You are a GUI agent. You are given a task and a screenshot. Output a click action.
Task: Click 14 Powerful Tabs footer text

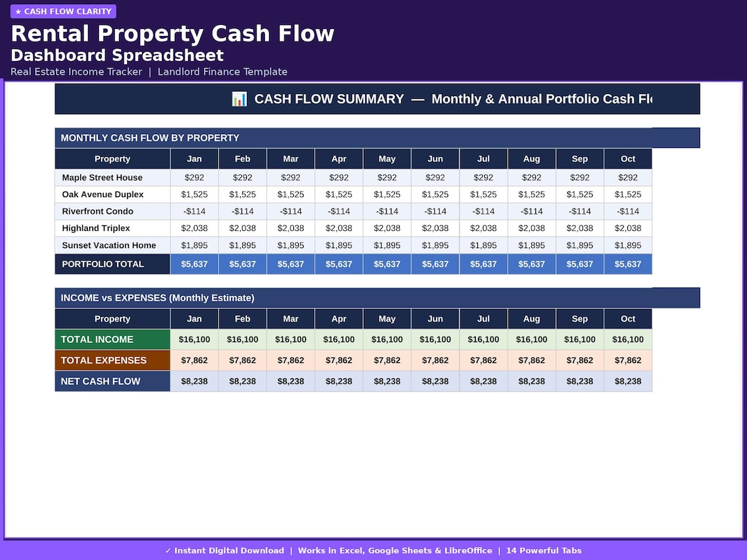pyautogui.click(x=544, y=550)
